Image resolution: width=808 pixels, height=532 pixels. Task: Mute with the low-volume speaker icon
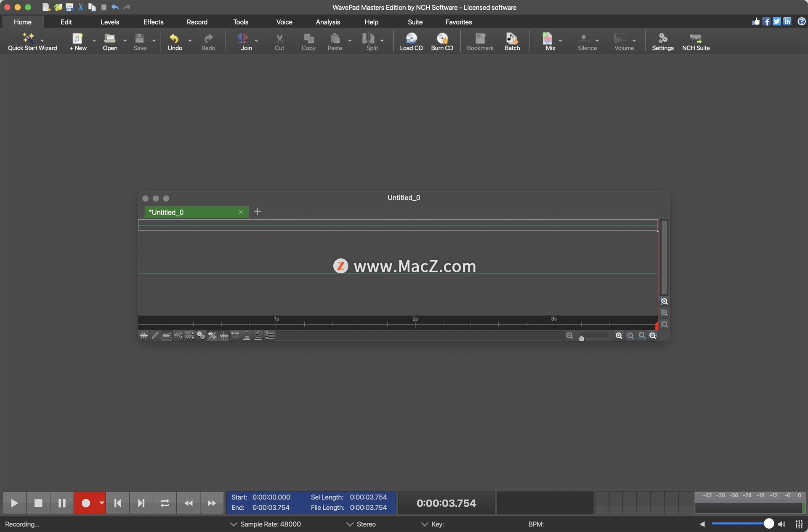tap(702, 524)
